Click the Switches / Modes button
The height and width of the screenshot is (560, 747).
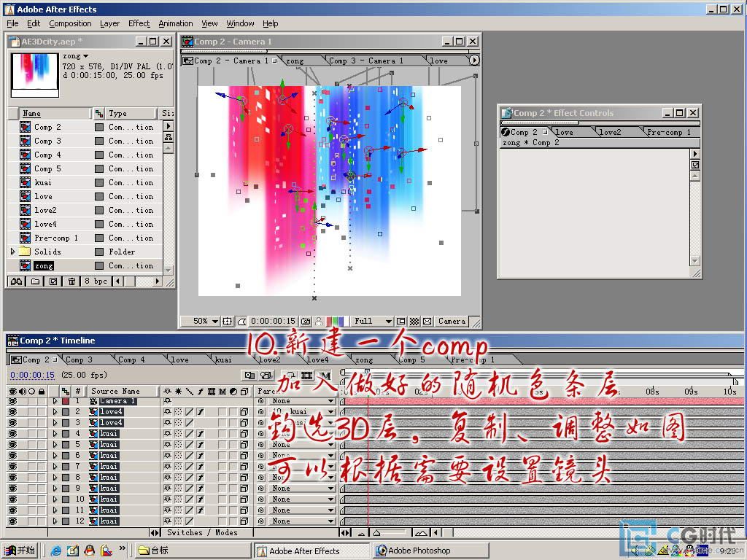(202, 533)
